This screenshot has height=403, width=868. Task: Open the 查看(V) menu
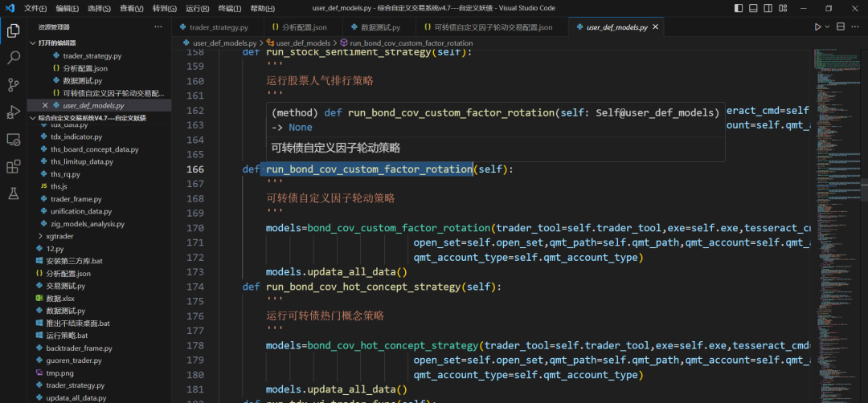(x=132, y=8)
